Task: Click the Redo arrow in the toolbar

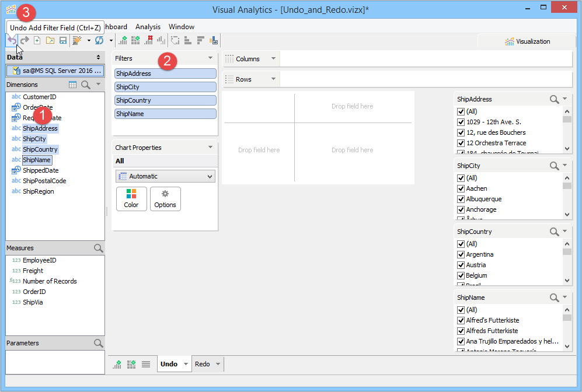Action: point(25,40)
